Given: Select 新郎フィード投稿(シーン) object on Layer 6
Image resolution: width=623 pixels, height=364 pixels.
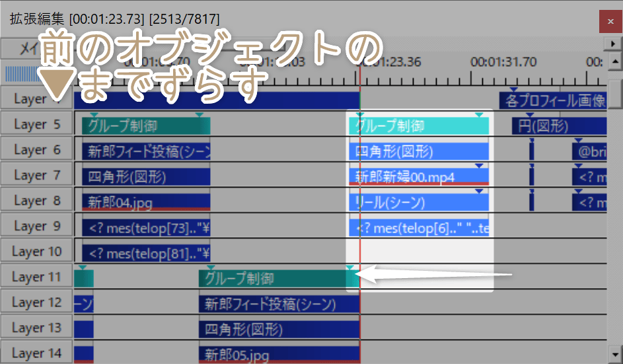Looking at the screenshot, I should (146, 151).
